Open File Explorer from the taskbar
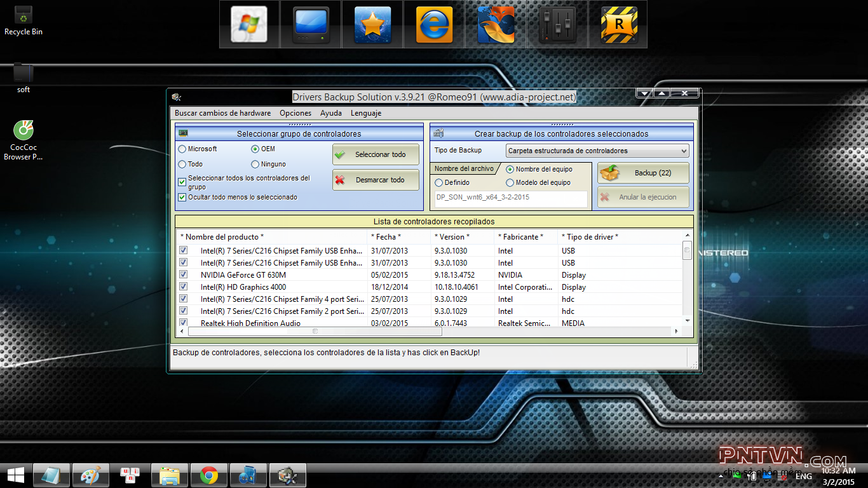The width and height of the screenshot is (868, 488). 170,475
